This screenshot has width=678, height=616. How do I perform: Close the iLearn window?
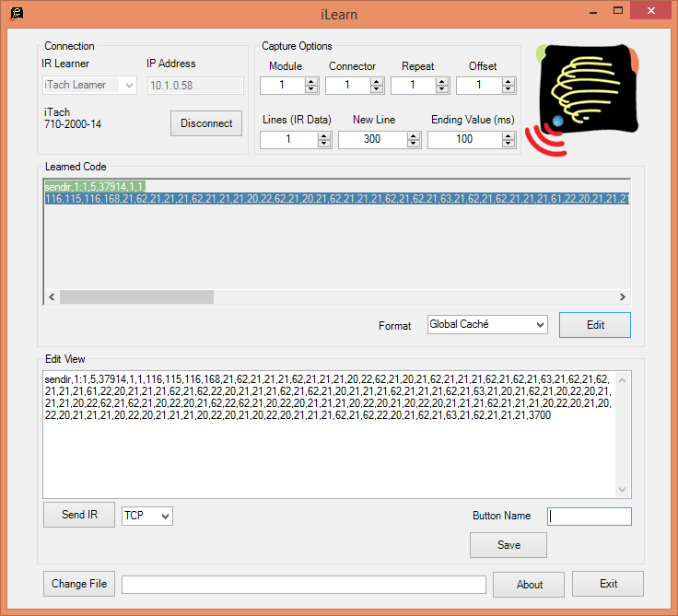click(x=650, y=11)
